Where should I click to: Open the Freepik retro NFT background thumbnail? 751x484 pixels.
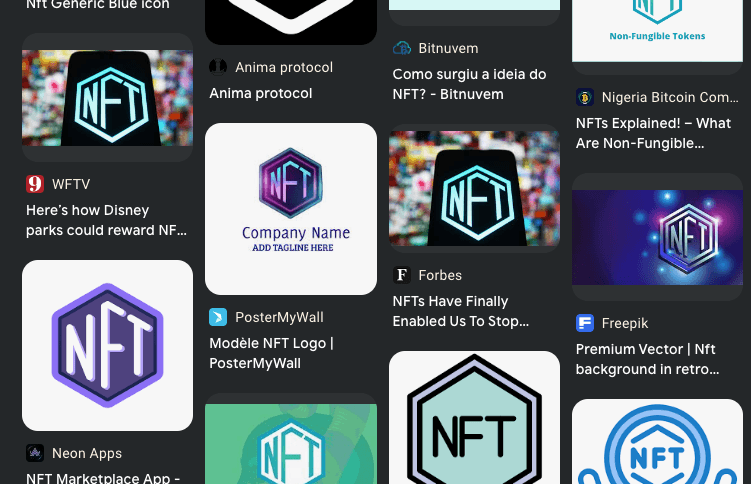pos(657,237)
